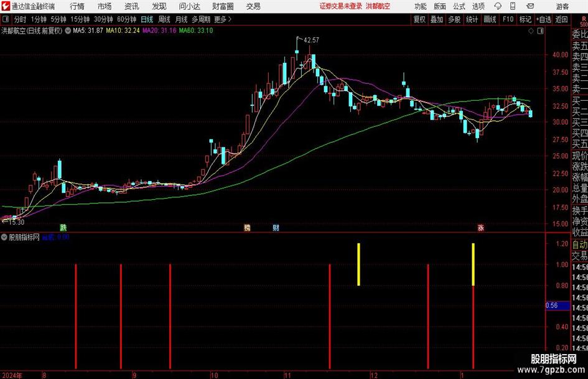Image resolution: width=588 pixels, height=379 pixels.
Task: Open the 行情 menu
Action: point(77,6)
